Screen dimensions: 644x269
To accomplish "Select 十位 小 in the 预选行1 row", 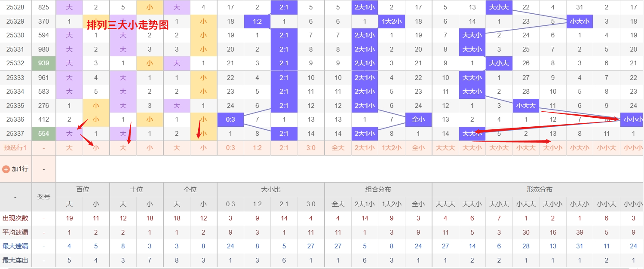I will (x=150, y=148).
